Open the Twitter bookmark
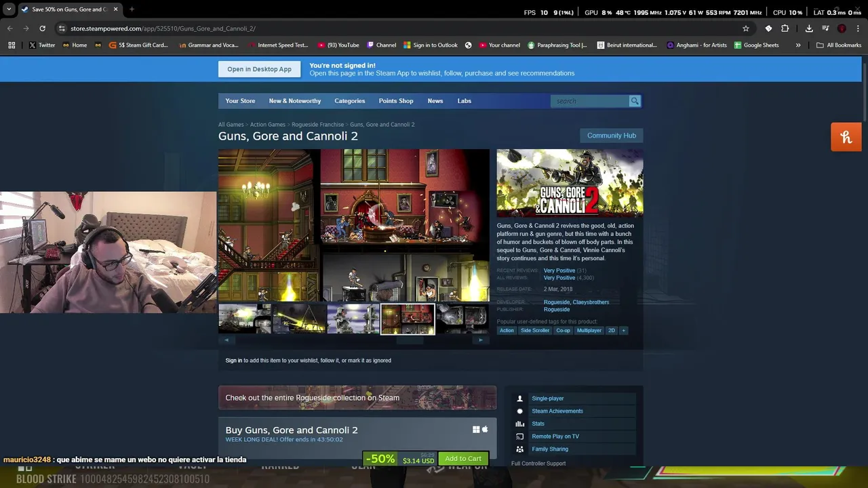 pyautogui.click(x=42, y=45)
